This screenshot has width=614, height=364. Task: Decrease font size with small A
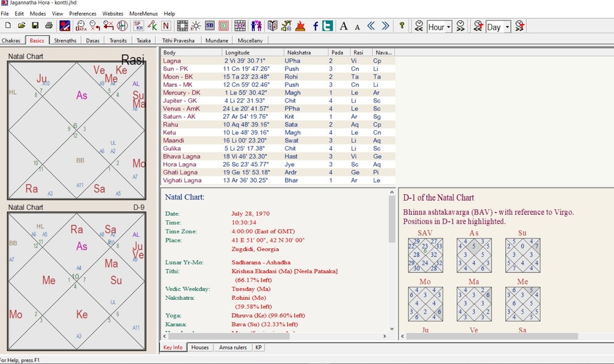coord(357,27)
